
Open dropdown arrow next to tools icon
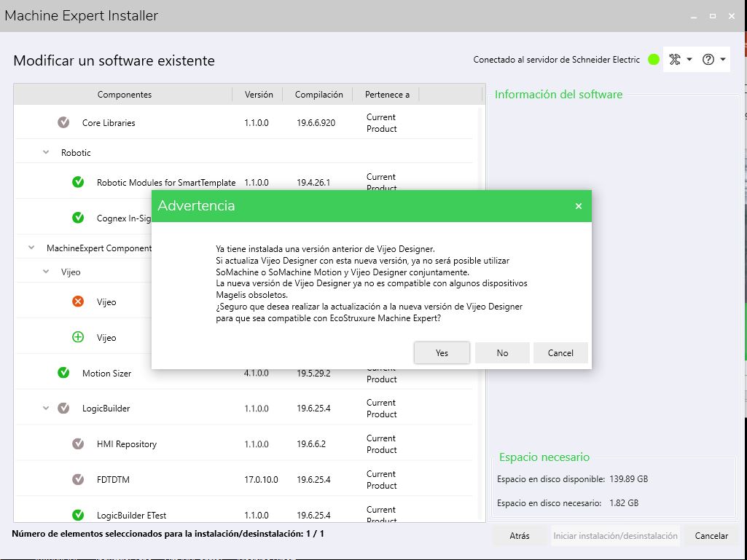coord(689,60)
